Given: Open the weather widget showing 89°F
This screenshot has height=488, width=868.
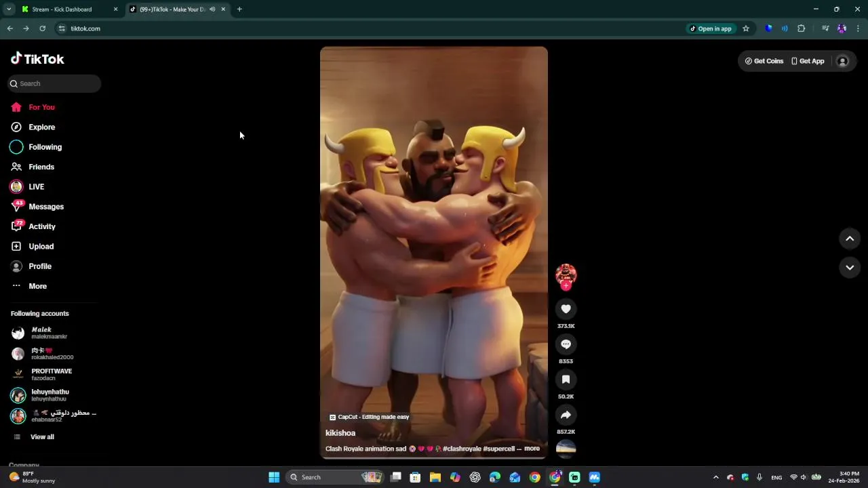Looking at the screenshot, I should click(33, 477).
